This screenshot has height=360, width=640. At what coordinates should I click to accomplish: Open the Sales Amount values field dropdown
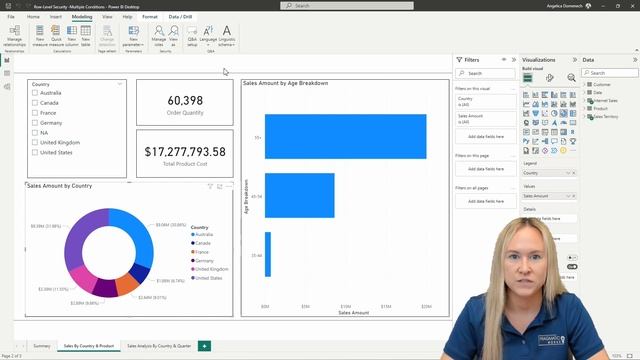568,196
